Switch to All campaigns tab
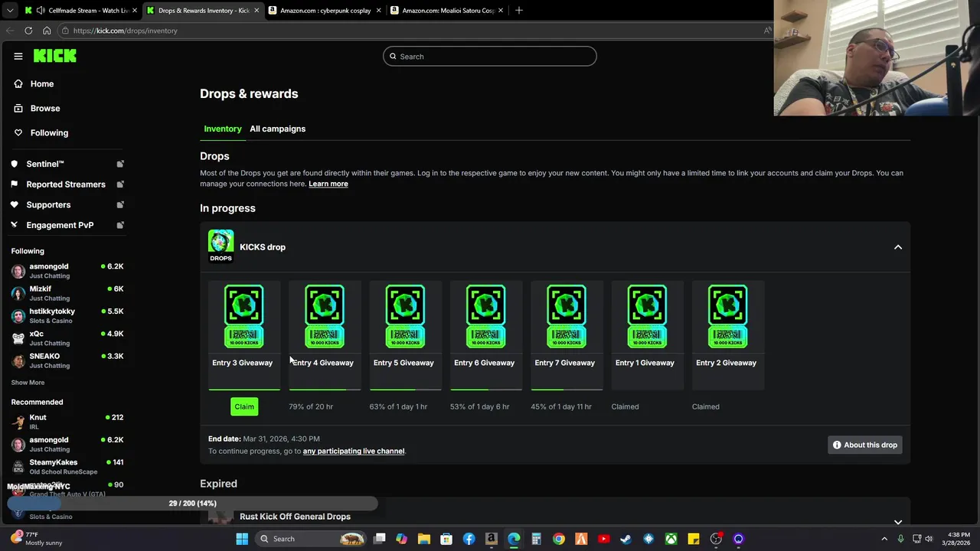This screenshot has width=980, height=551. click(x=277, y=129)
